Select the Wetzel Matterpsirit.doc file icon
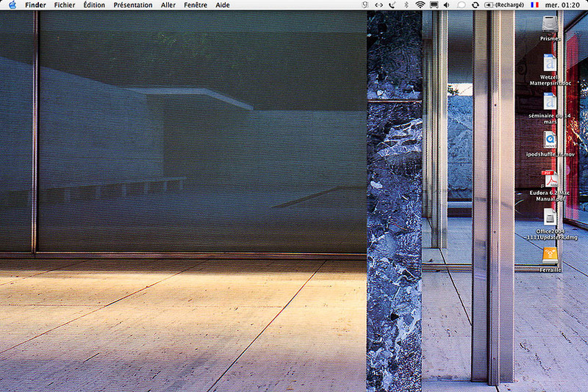 [x=550, y=63]
